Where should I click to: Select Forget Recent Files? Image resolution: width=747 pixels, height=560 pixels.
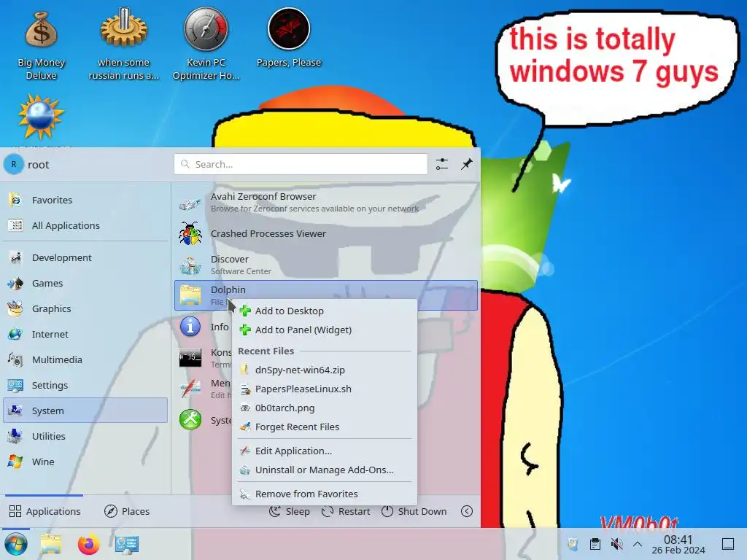pos(325,427)
